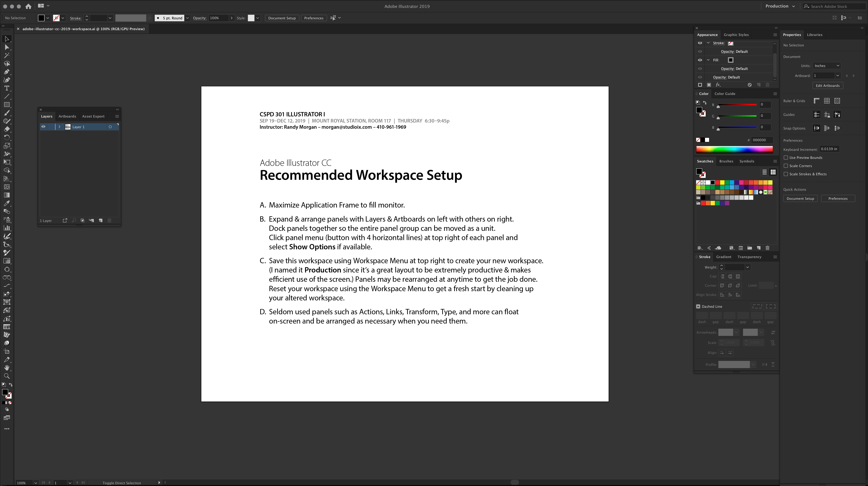Click Preferences under Quick Actions
Image resolution: width=868 pixels, height=486 pixels.
click(x=838, y=199)
